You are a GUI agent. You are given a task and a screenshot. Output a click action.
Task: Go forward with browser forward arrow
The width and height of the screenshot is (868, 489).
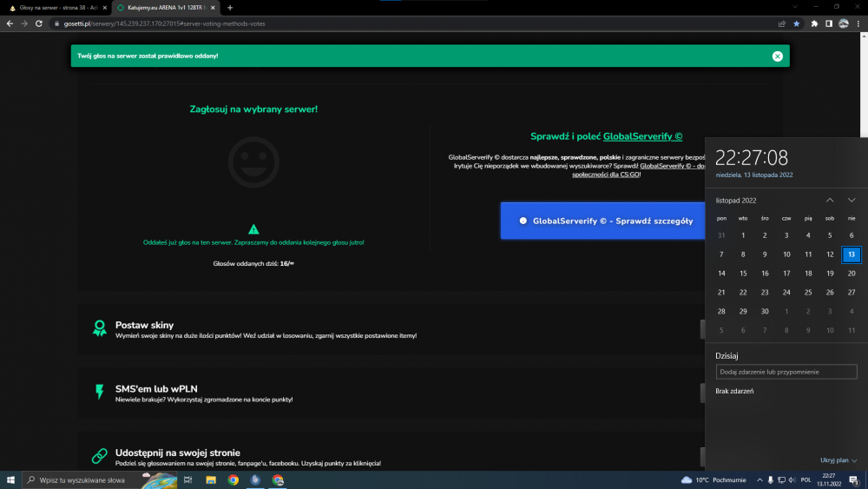[x=23, y=23]
